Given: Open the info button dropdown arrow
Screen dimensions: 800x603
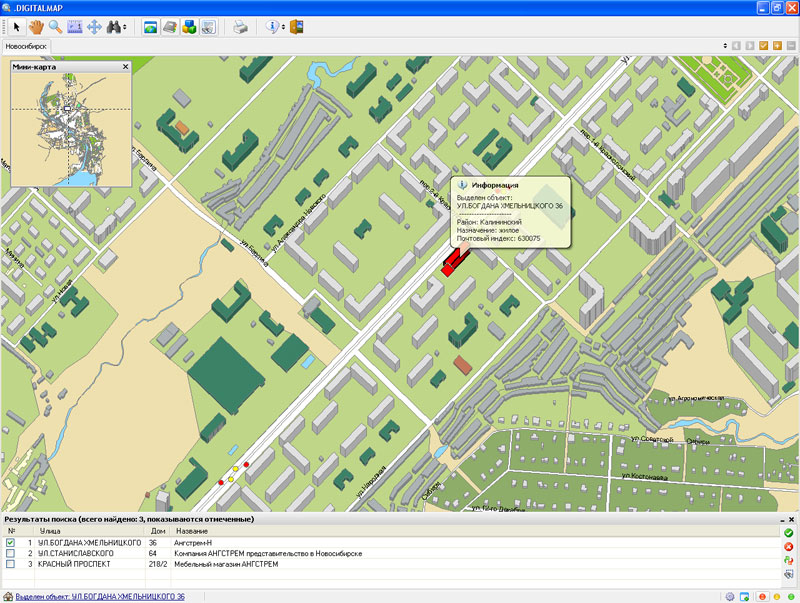Looking at the screenshot, I should 284,27.
